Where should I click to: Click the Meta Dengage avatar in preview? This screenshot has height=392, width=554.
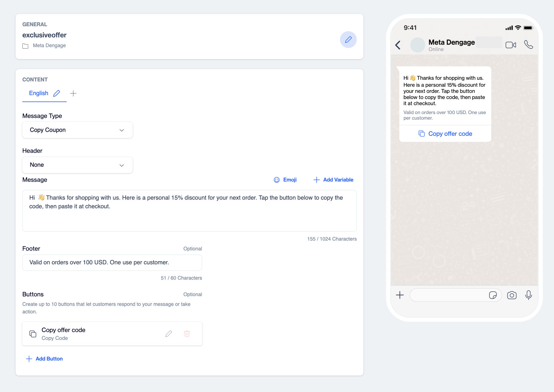(x=418, y=45)
